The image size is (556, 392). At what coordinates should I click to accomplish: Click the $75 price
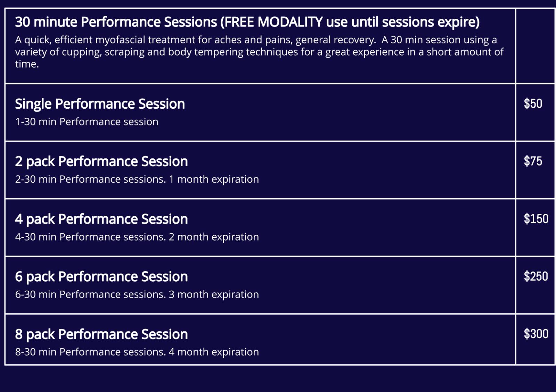tap(533, 161)
